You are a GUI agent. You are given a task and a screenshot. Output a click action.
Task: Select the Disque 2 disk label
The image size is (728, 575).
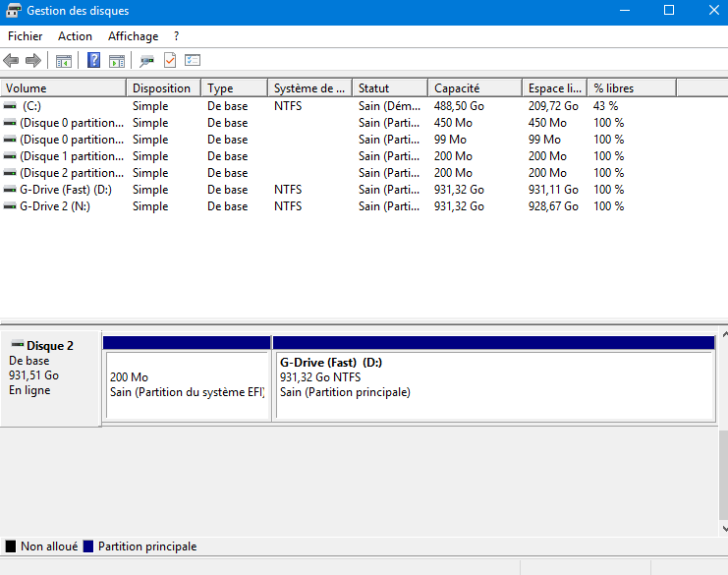[x=49, y=346]
